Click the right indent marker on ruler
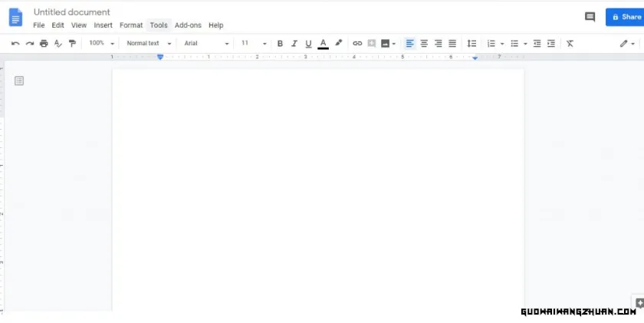This screenshot has height=323, width=644. click(x=475, y=58)
